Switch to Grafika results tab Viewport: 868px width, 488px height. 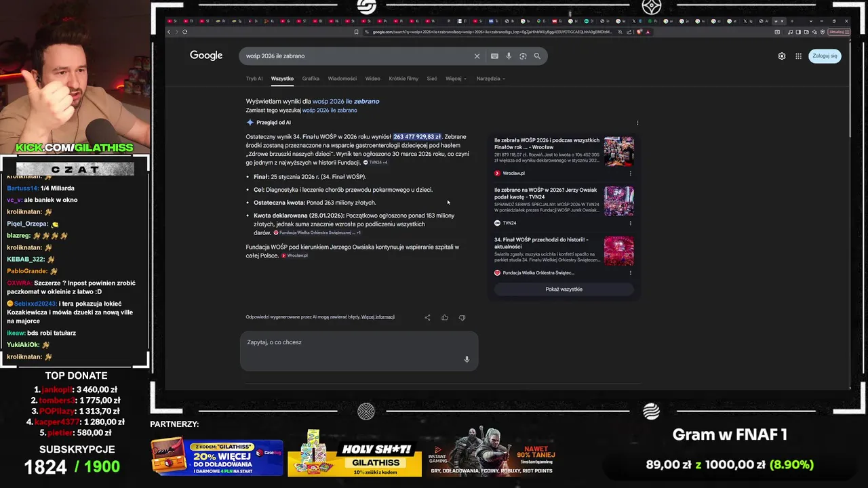[311, 79]
